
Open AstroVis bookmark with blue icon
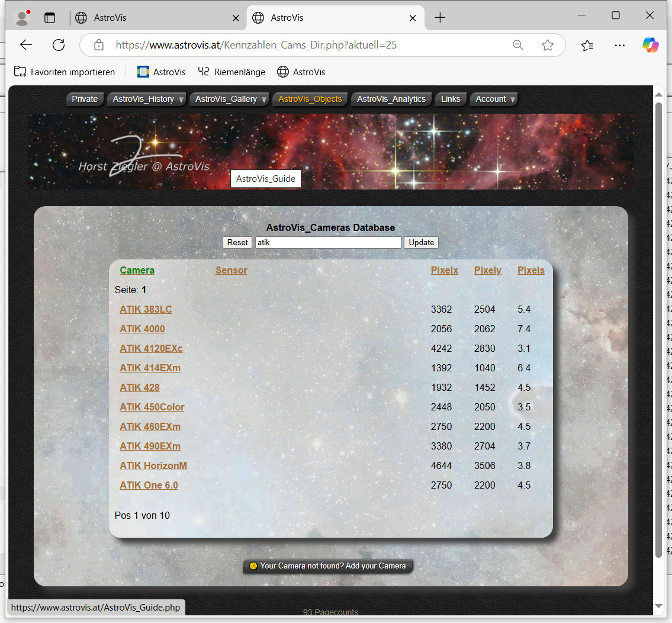[x=161, y=72]
